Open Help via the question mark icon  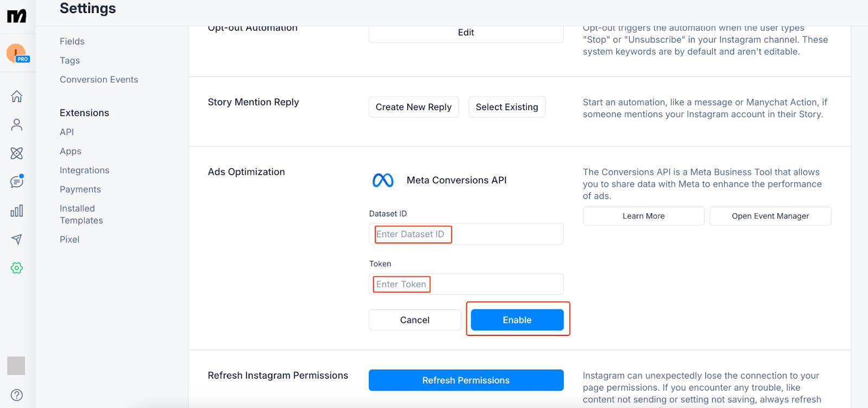tap(16, 395)
